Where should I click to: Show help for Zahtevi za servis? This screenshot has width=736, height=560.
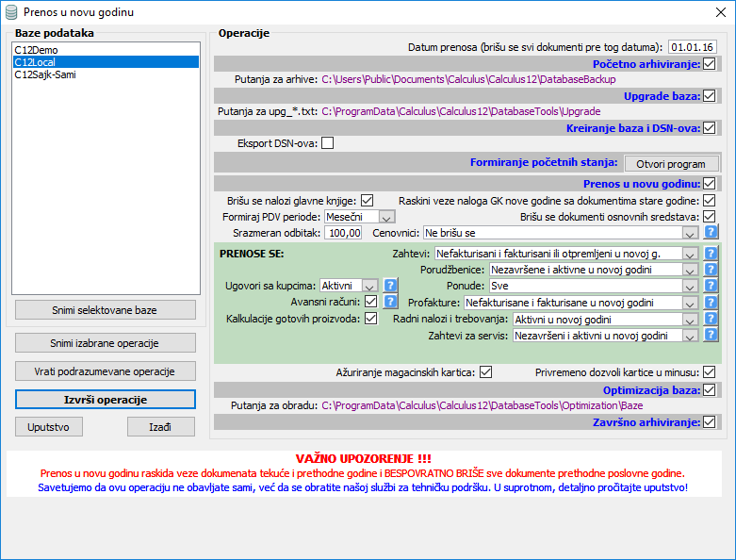coord(711,336)
